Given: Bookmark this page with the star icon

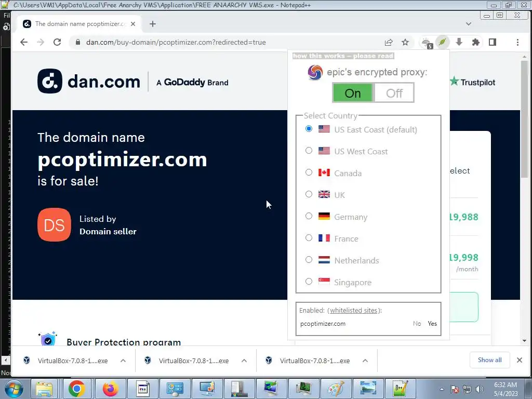Looking at the screenshot, I should [405, 42].
